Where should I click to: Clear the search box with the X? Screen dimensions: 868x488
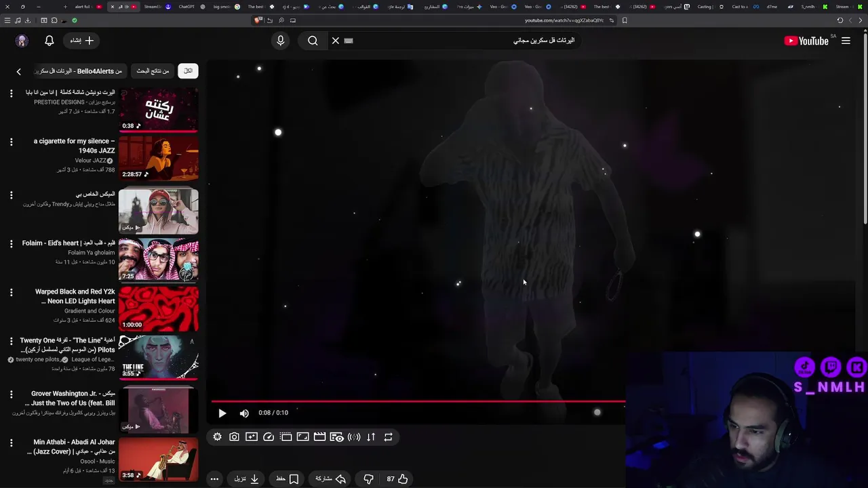click(335, 41)
